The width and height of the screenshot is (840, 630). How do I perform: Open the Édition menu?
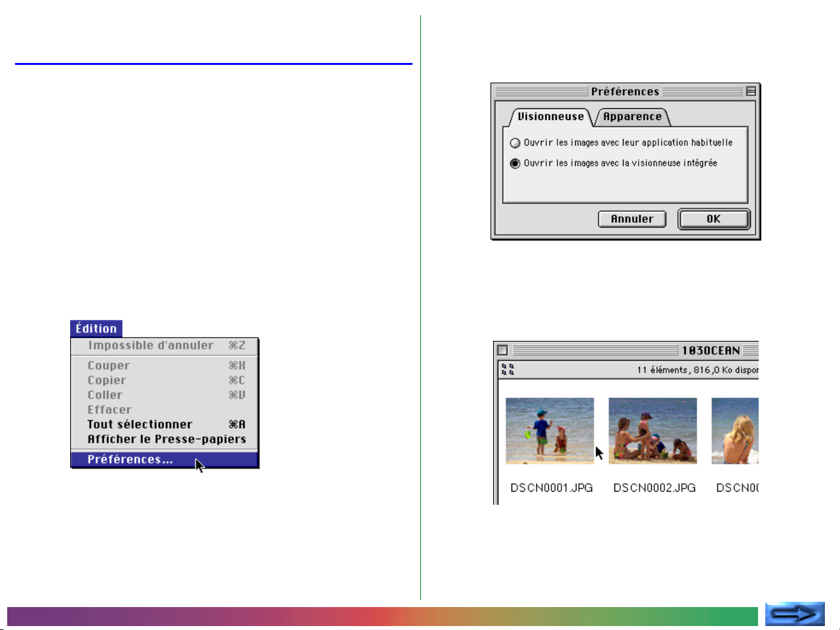pos(96,328)
